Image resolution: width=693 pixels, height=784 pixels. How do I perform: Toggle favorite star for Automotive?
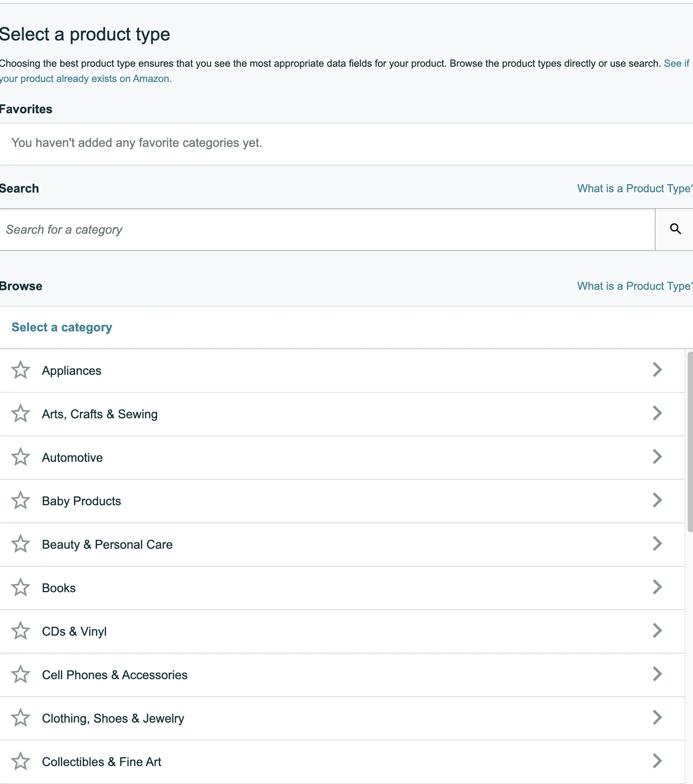(20, 457)
